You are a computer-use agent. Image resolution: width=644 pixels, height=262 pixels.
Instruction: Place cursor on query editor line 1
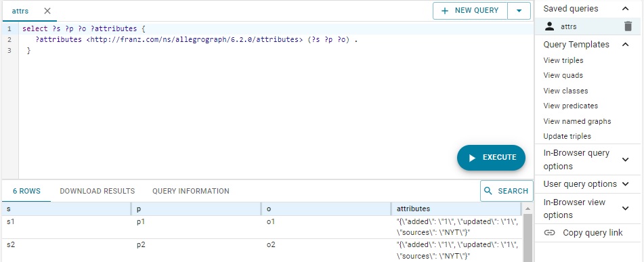point(276,28)
